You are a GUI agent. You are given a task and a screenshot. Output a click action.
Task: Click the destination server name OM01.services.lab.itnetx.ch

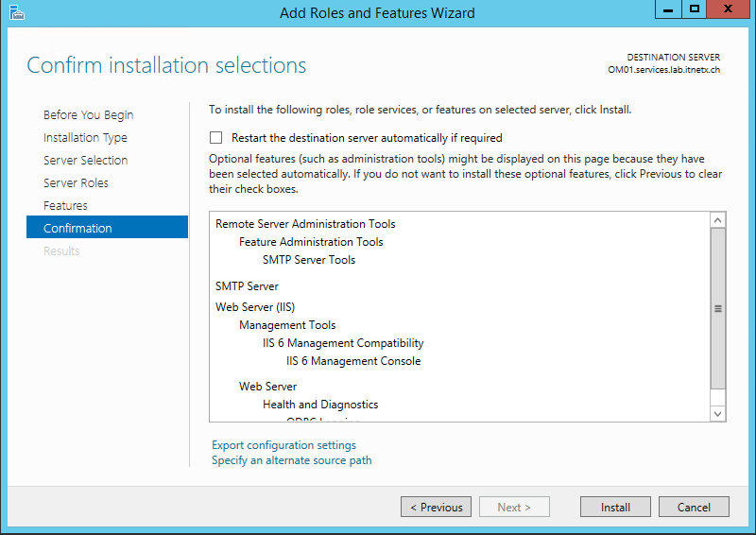(664, 69)
